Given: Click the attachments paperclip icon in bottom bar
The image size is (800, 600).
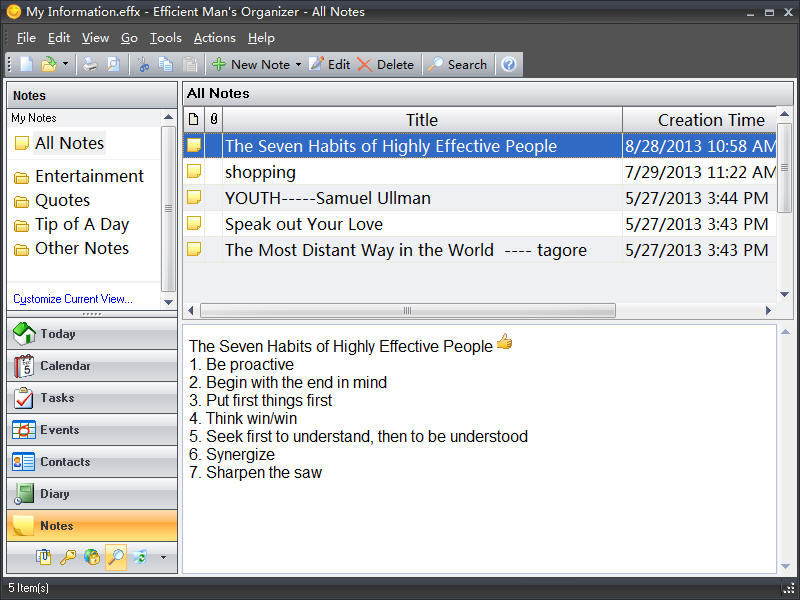Looking at the screenshot, I should pyautogui.click(x=44, y=557).
